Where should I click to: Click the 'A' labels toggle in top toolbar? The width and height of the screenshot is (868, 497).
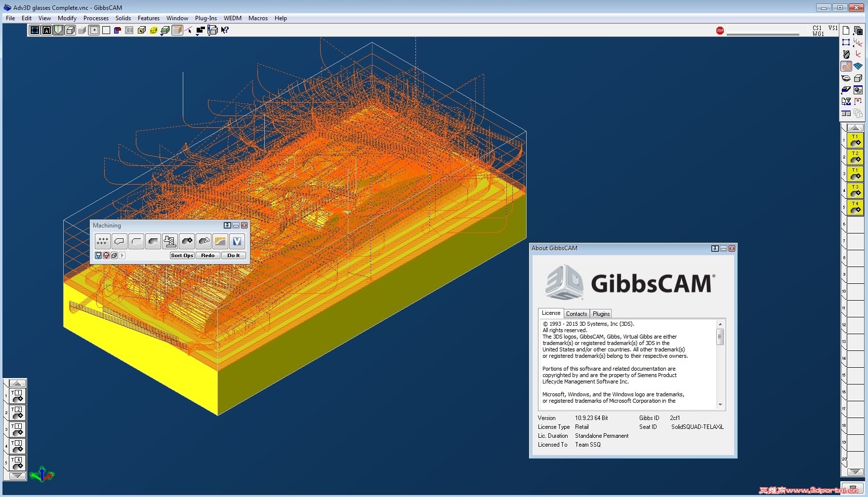[x=46, y=30]
